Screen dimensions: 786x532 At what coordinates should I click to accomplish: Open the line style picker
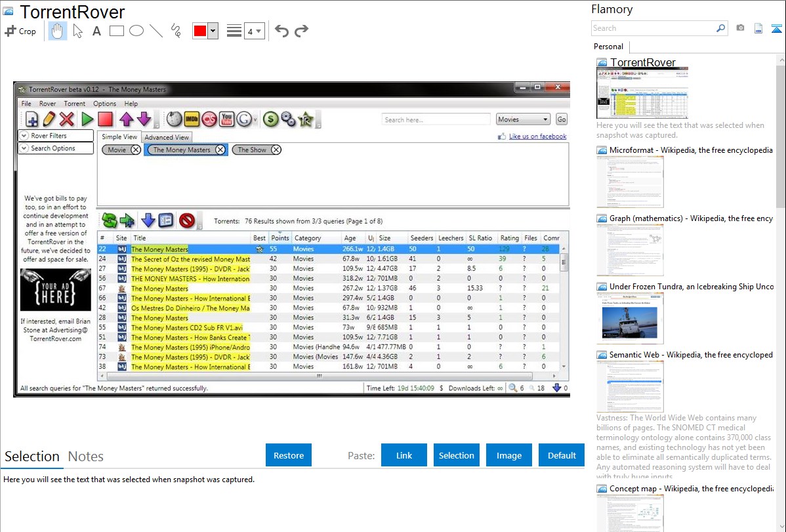234,31
